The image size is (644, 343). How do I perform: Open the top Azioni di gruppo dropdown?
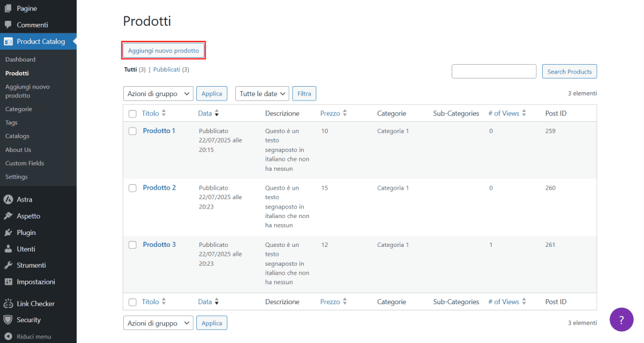click(158, 94)
